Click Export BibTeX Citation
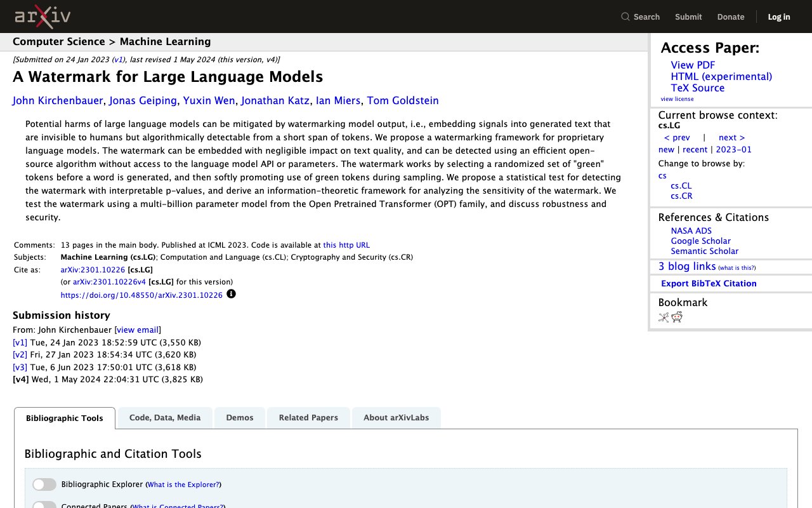 coord(709,284)
